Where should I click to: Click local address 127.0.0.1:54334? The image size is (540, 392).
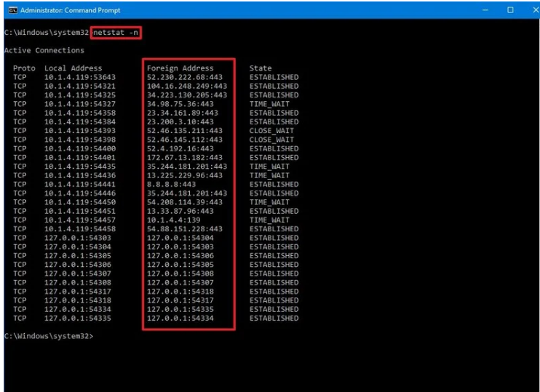(x=78, y=310)
